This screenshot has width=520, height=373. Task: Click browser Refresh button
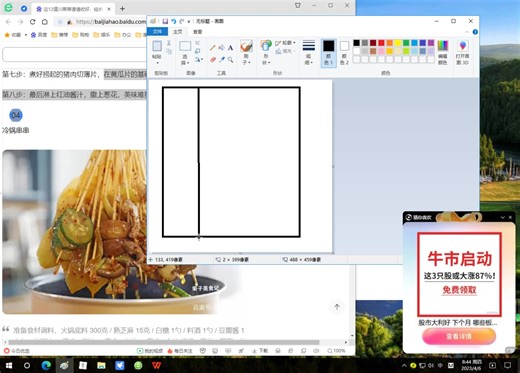32,22
